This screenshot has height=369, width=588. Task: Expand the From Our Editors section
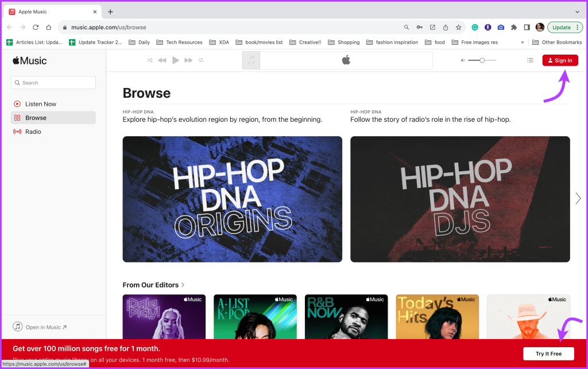pyautogui.click(x=153, y=285)
